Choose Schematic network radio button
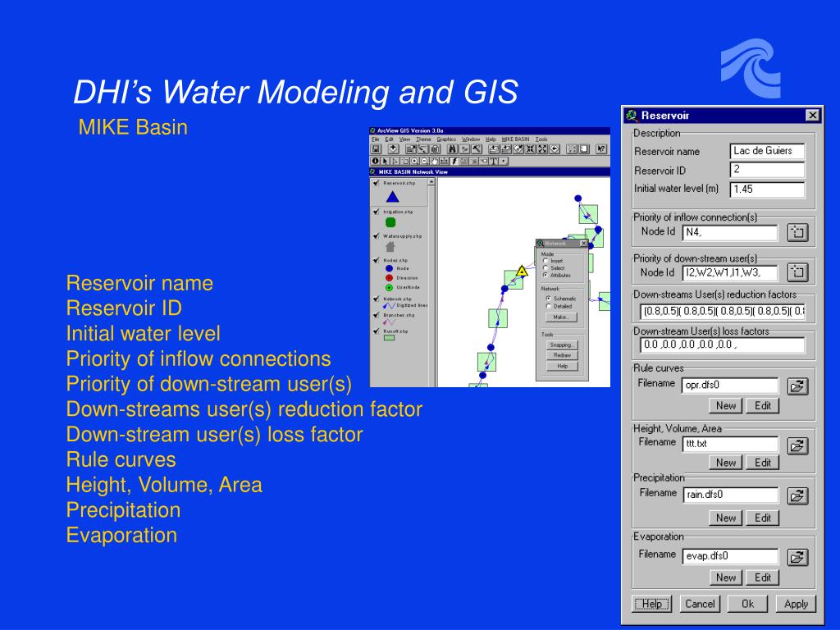Screen dimensions: 840x630 point(548,298)
